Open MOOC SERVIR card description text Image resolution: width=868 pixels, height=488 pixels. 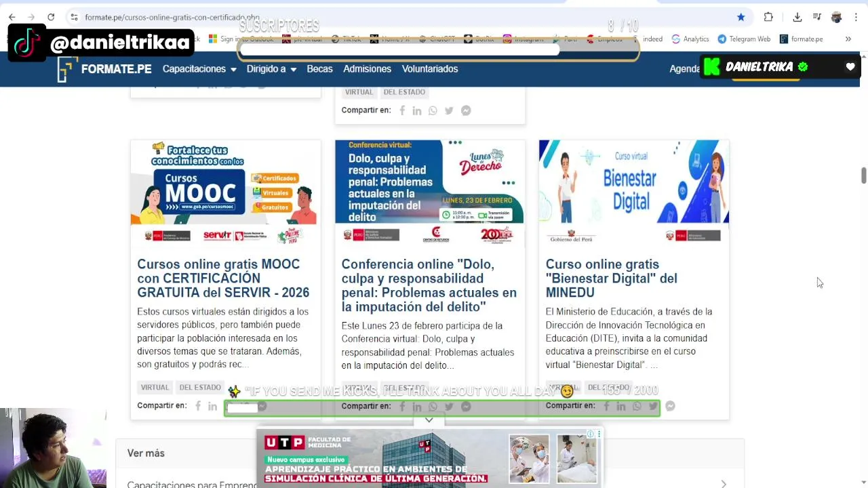tap(223, 338)
